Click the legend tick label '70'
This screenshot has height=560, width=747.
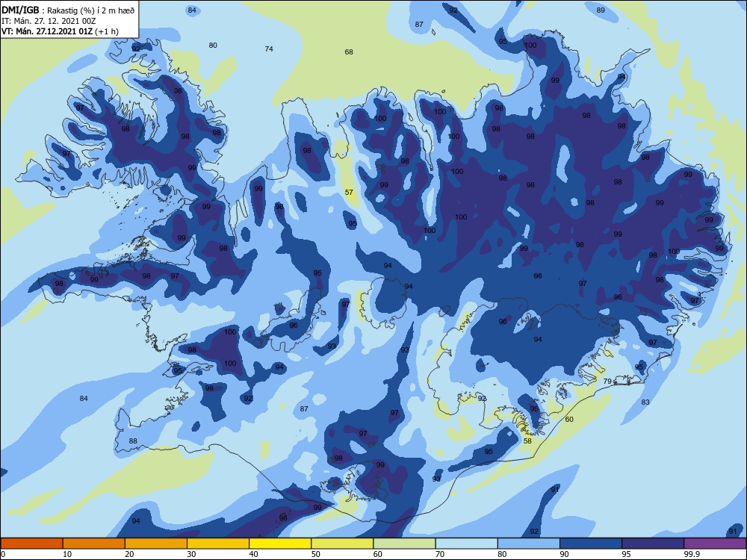[440, 554]
